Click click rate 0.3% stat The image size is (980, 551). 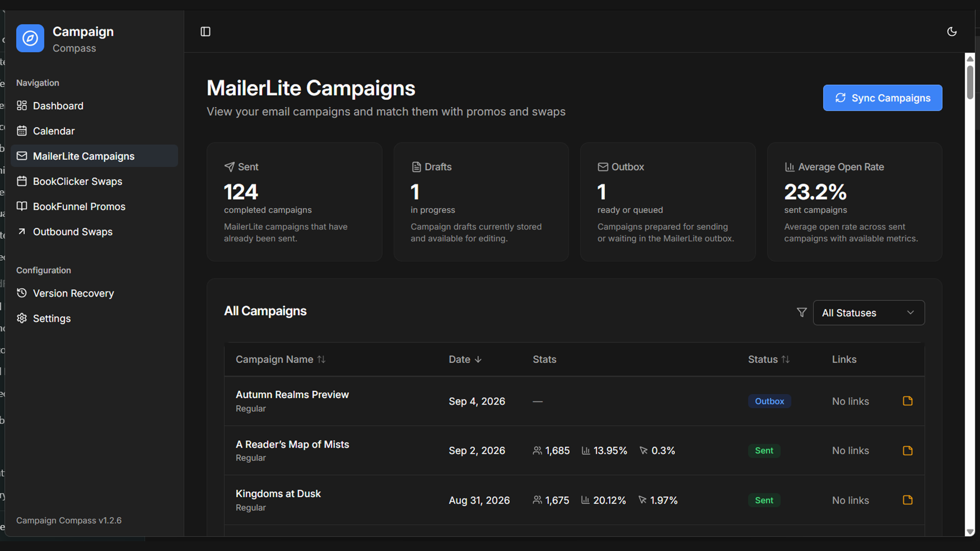click(657, 450)
